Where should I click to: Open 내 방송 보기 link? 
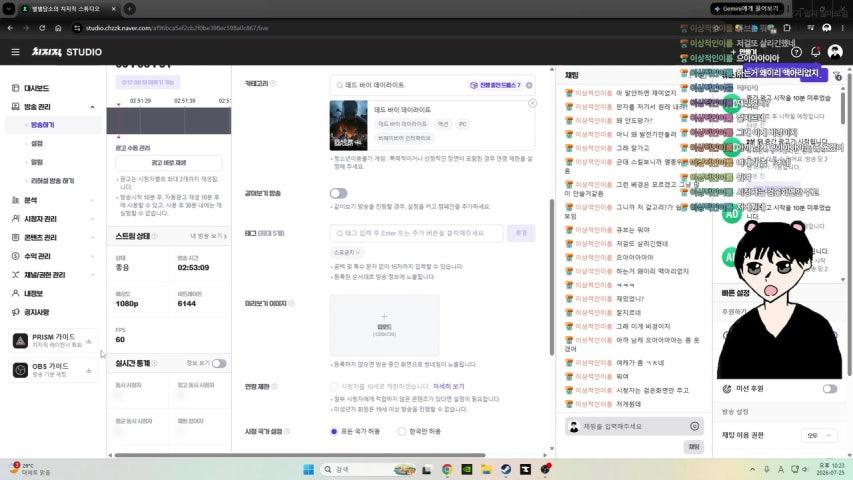[x=209, y=236]
